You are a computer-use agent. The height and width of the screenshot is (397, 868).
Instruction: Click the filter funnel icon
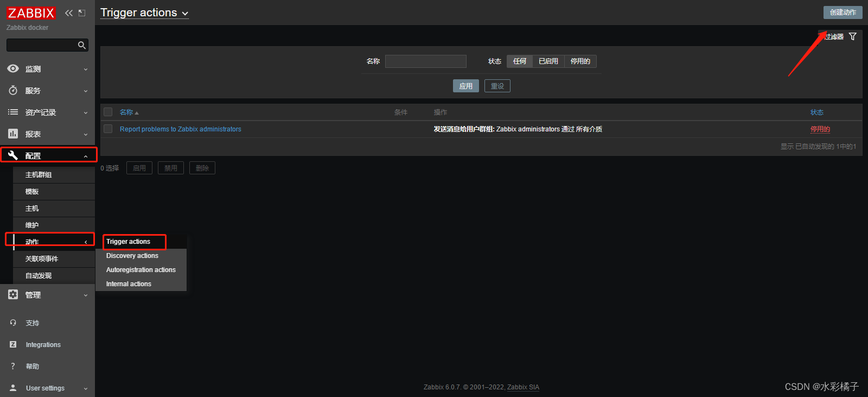[x=853, y=36]
